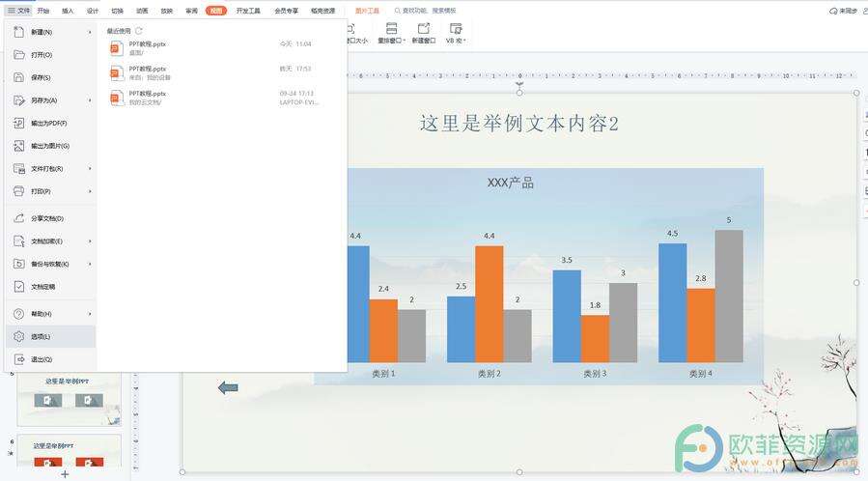Viewport: 868px width, 481px height.
Task: Click the slide title 这里是举例文本内容2
Action: pos(518,124)
